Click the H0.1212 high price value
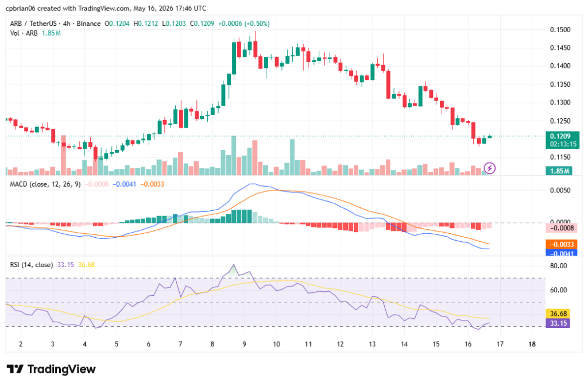This screenshot has height=386, width=588. (145, 24)
